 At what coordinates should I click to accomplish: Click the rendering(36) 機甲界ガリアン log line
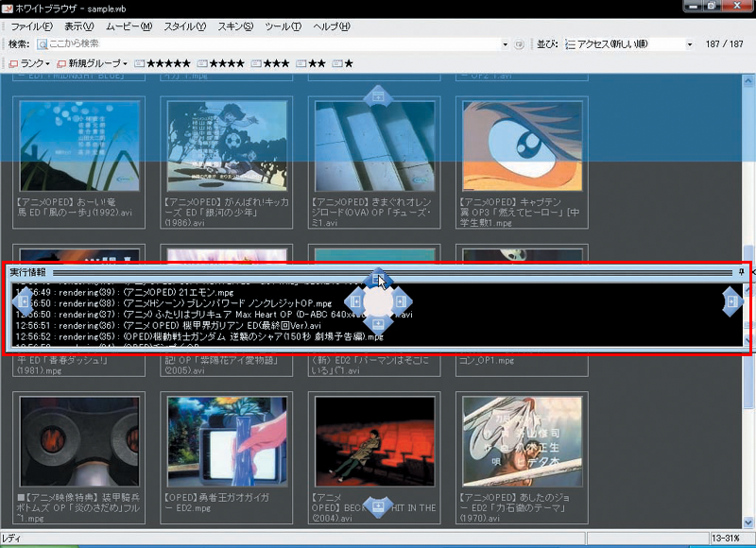pos(168,326)
